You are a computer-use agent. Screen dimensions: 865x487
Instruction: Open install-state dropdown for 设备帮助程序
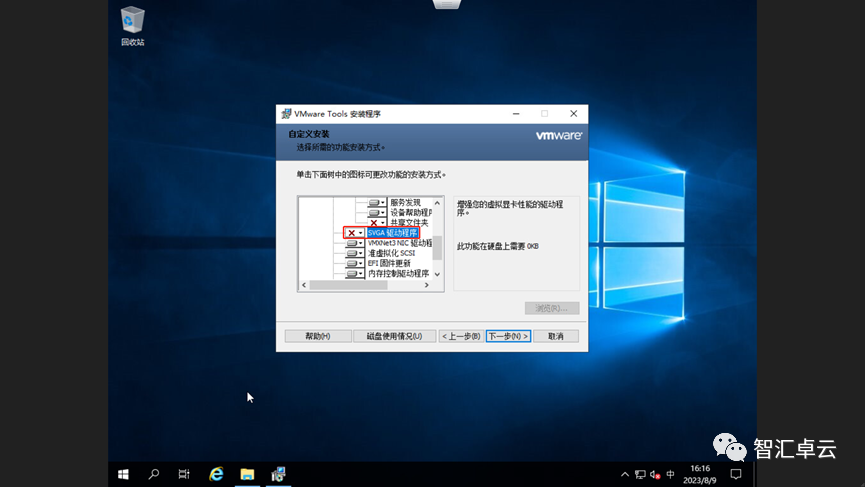click(377, 212)
